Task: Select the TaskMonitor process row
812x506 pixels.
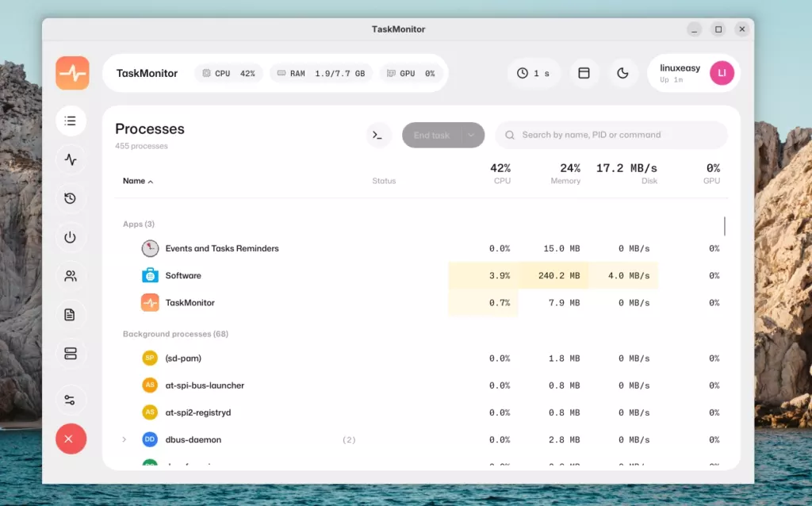Action: click(x=421, y=302)
